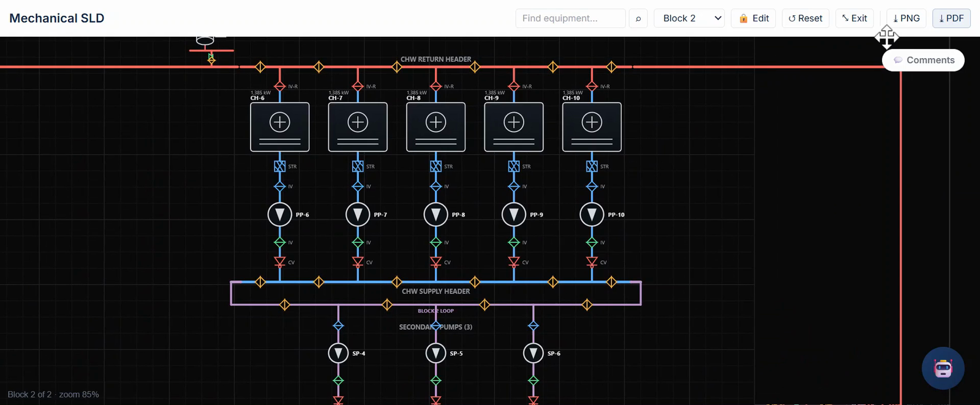Click the check valve CV below PP-10

[592, 262]
